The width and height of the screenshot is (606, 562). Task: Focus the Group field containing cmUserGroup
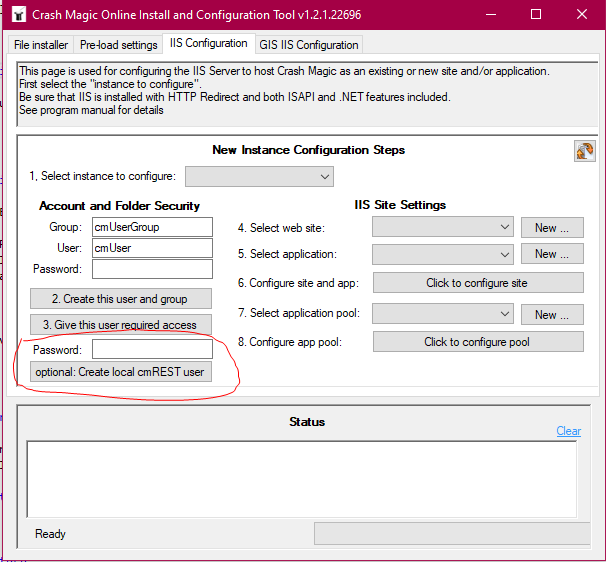tap(152, 227)
